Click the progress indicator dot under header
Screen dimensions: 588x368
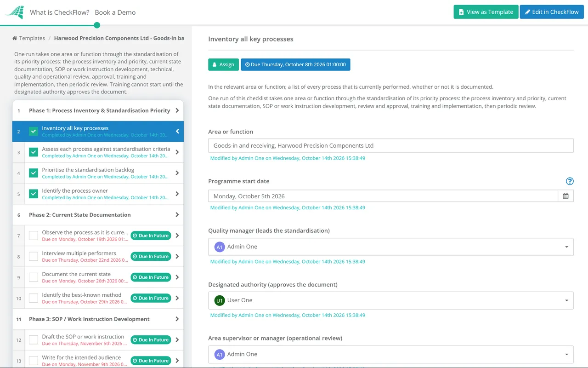click(97, 25)
